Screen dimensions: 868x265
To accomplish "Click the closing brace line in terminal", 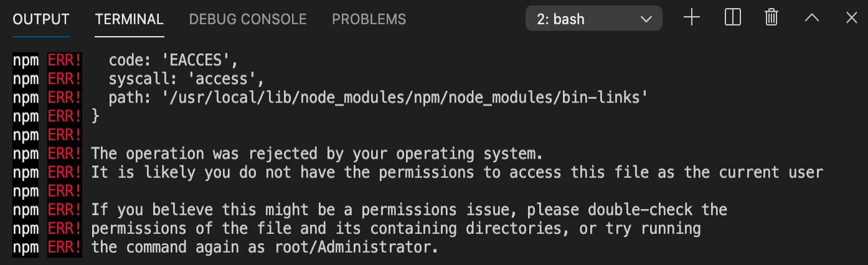I will (x=95, y=116).
